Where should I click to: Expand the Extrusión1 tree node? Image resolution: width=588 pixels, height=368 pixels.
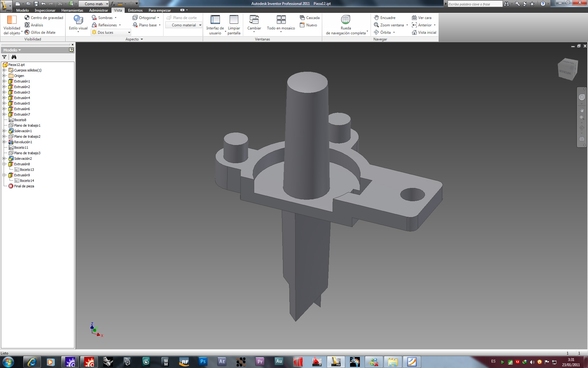[x=4, y=81]
